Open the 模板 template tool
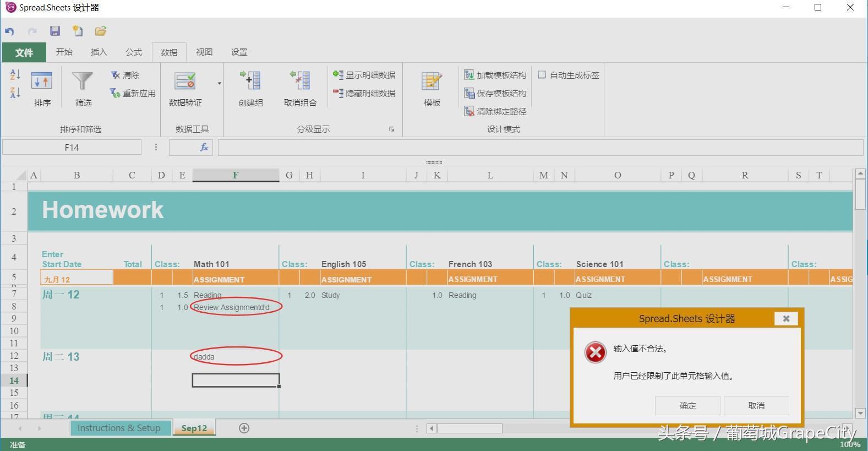 coord(432,89)
